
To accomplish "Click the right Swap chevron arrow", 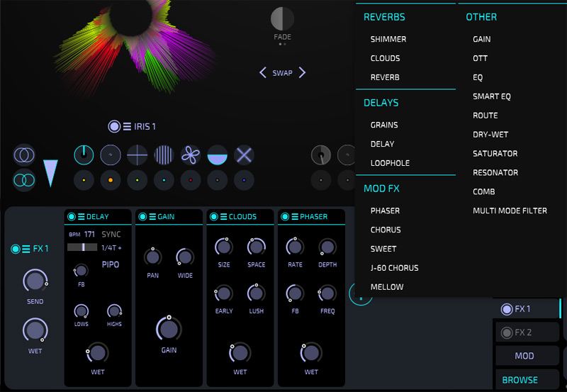I will (302, 72).
